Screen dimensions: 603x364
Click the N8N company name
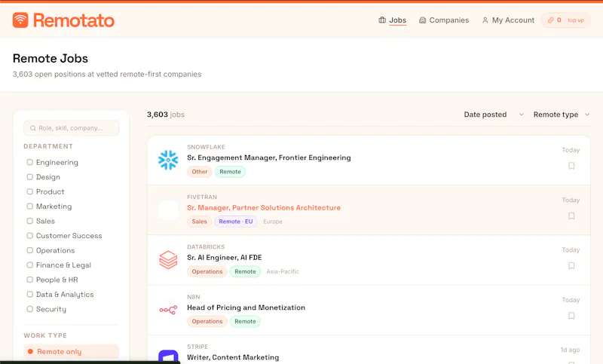(x=194, y=297)
